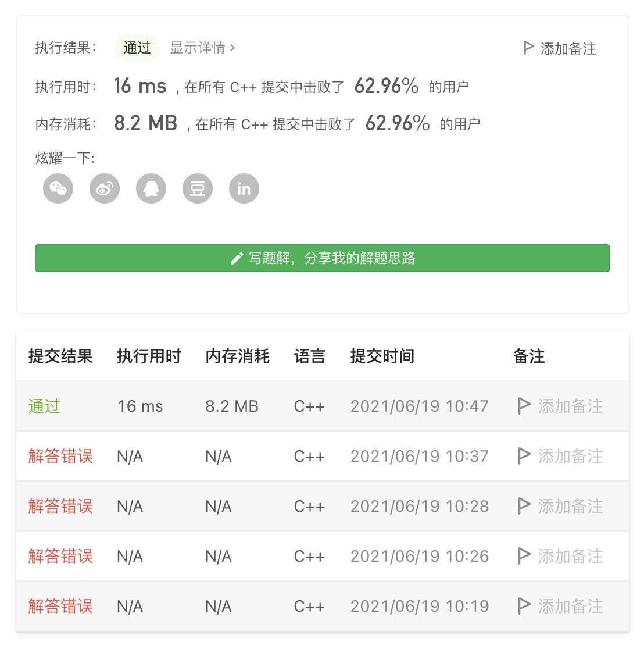This screenshot has height=649, width=644.
Task: Add a note to 10:28 submission
Action: pos(570,506)
